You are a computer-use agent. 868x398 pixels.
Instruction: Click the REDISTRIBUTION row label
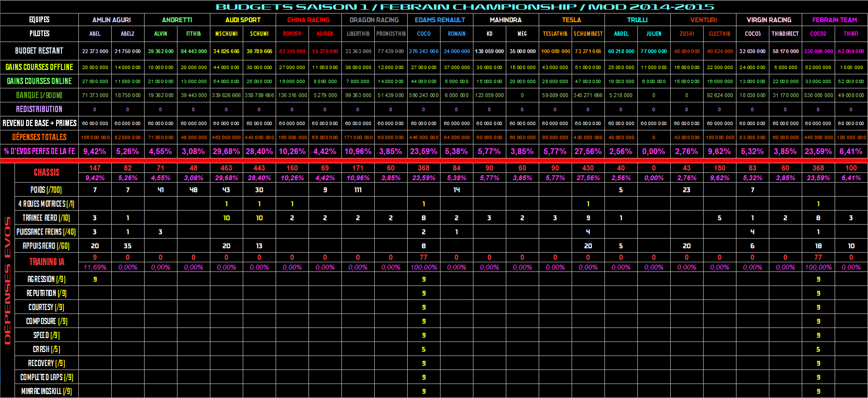tap(39, 109)
